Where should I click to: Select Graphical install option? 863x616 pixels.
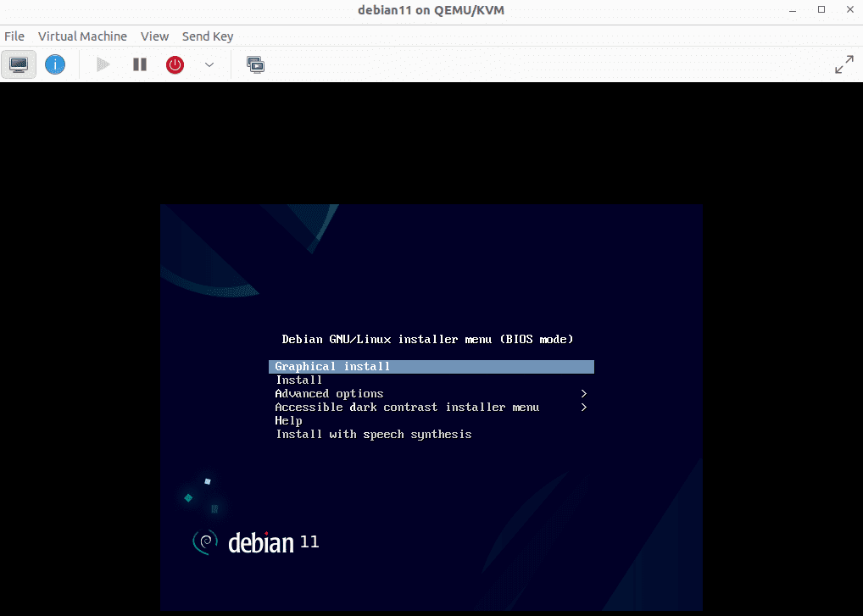(332, 367)
